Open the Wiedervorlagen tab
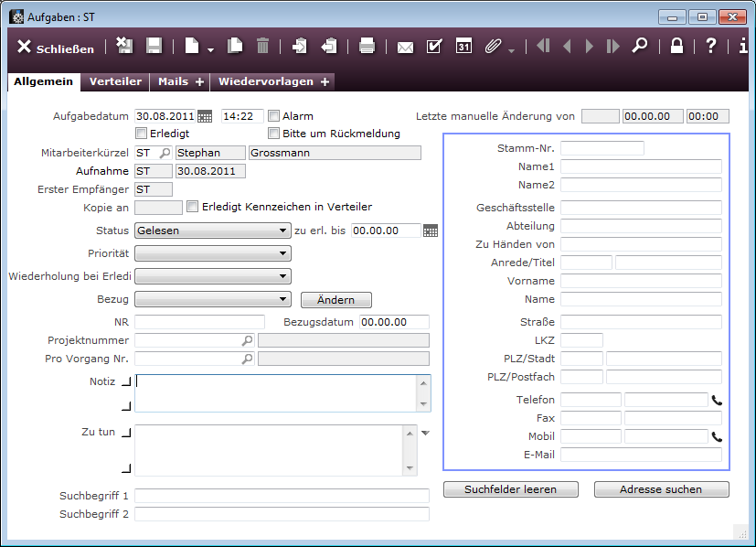The image size is (756, 547). point(266,81)
